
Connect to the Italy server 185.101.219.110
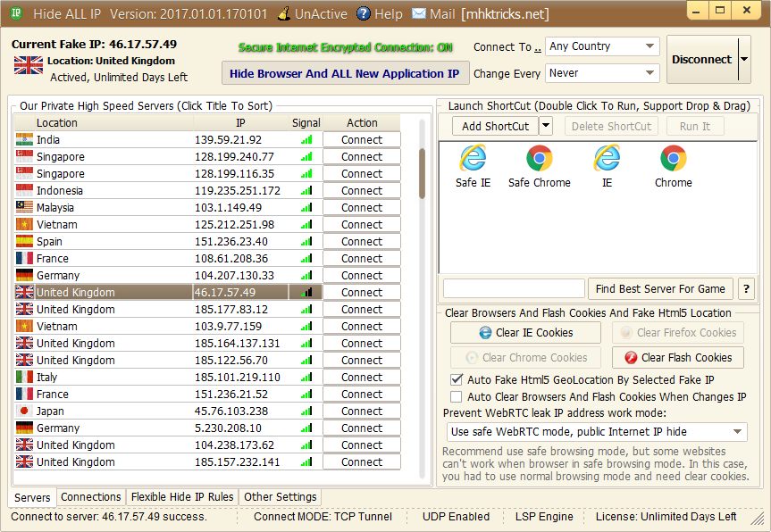(x=362, y=378)
